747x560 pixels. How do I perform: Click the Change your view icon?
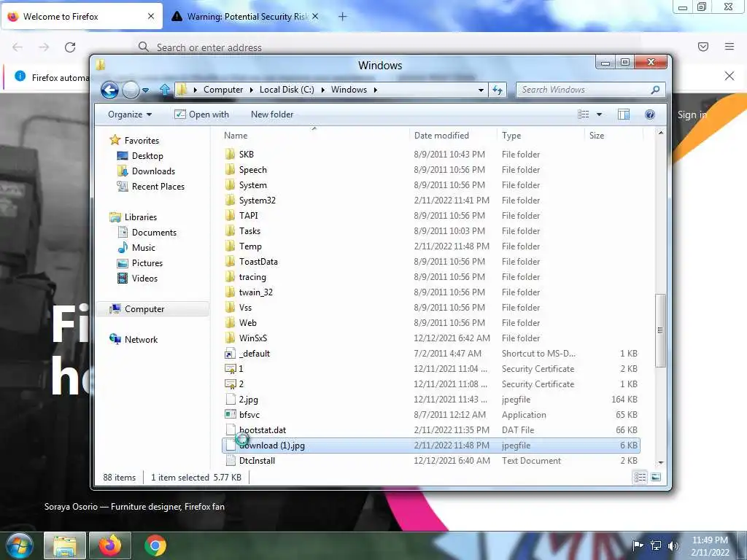click(x=583, y=114)
